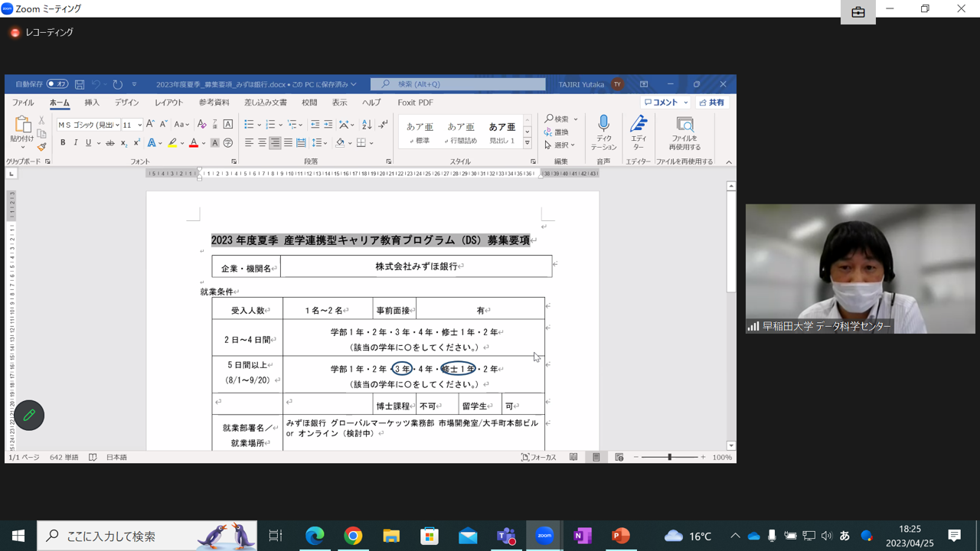Toggle italic formatting

click(76, 143)
